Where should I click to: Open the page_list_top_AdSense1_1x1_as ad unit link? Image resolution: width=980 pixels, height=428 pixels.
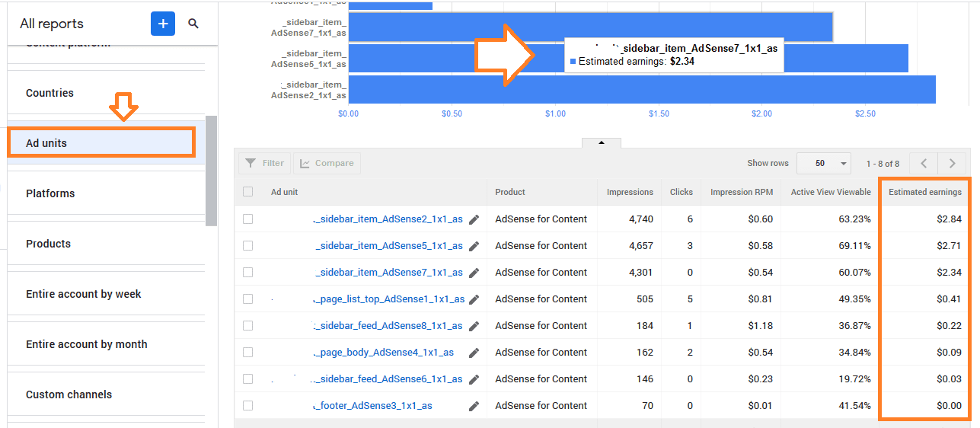[x=388, y=299]
